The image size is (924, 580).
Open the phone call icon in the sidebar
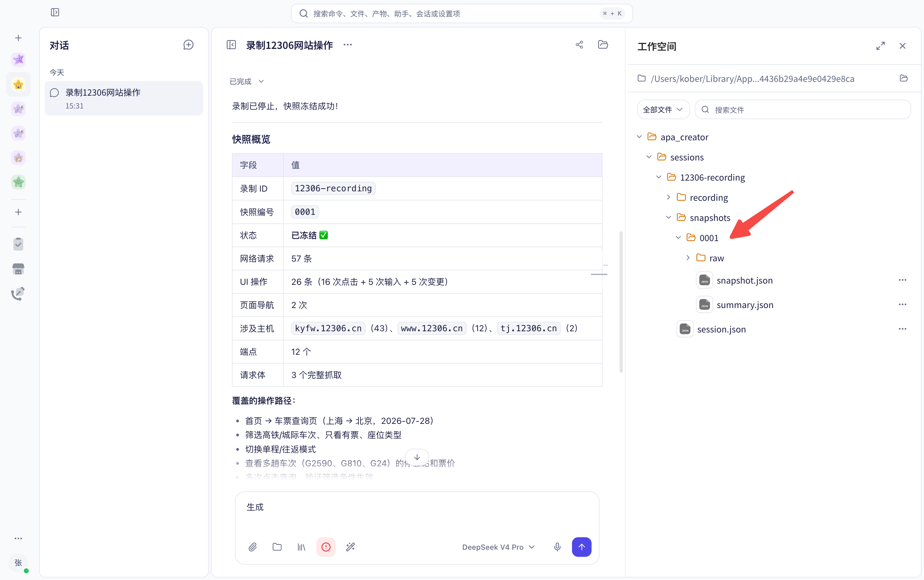pyautogui.click(x=18, y=293)
